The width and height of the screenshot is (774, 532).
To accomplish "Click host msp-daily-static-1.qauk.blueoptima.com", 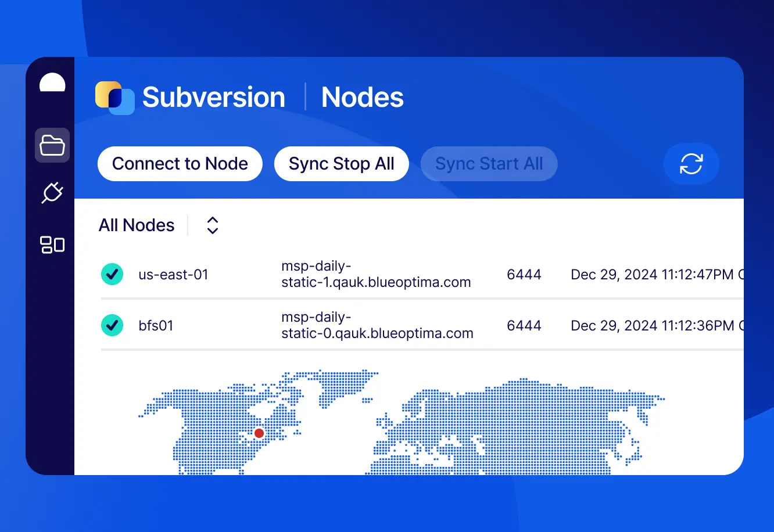I will pos(376,275).
